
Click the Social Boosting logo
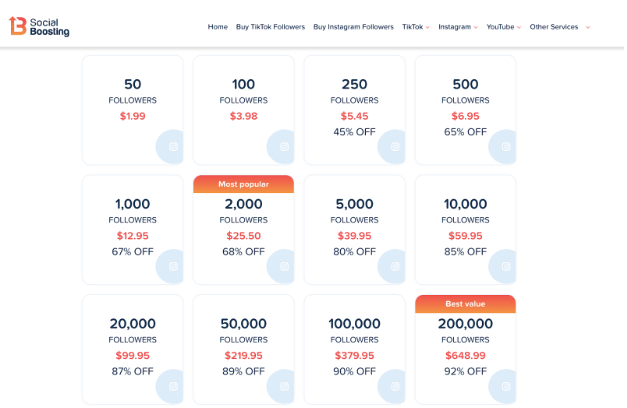39,27
